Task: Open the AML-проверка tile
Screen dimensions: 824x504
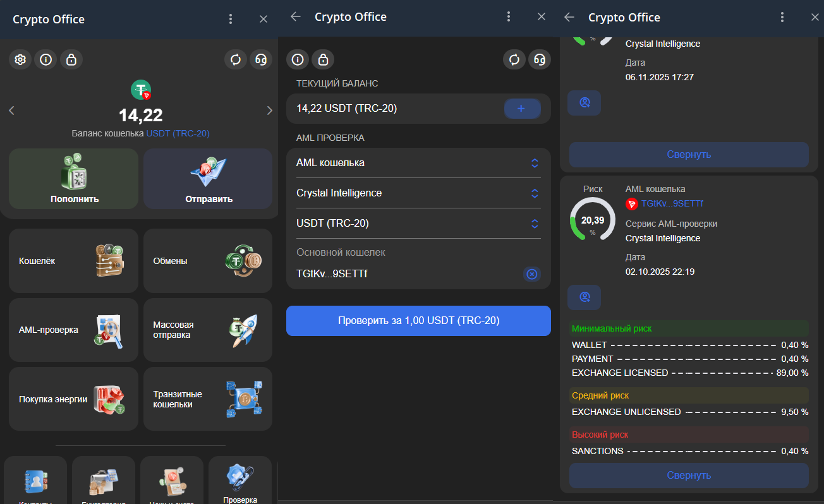Action: [73, 330]
